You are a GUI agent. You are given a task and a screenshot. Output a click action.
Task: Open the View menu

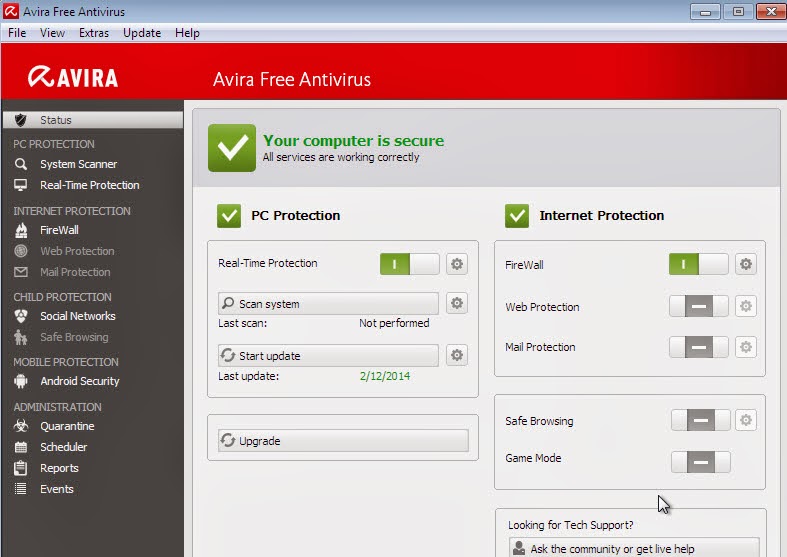coord(52,33)
